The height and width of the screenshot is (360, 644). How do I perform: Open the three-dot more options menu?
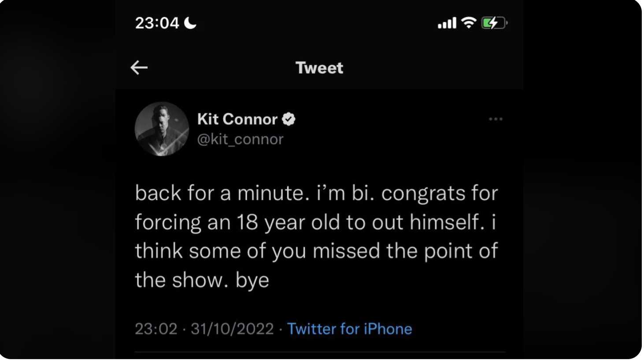click(496, 119)
